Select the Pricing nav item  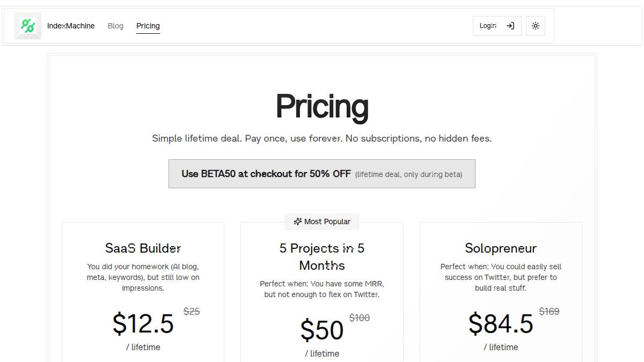pos(148,26)
